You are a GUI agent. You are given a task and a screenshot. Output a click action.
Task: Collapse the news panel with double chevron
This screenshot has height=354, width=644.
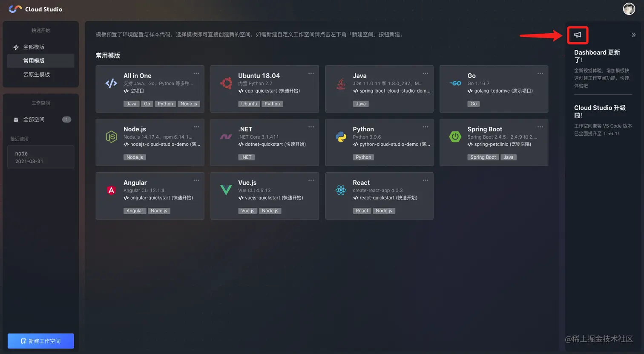tap(633, 35)
